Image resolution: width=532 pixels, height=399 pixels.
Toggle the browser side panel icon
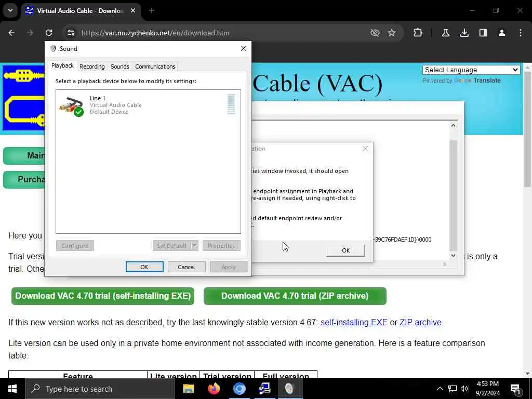pyautogui.click(x=483, y=33)
